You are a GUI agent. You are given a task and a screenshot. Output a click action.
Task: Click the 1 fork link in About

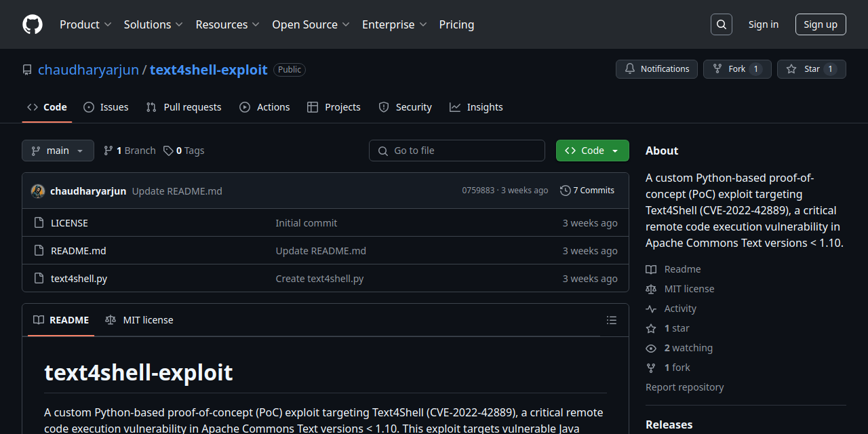[x=668, y=368]
